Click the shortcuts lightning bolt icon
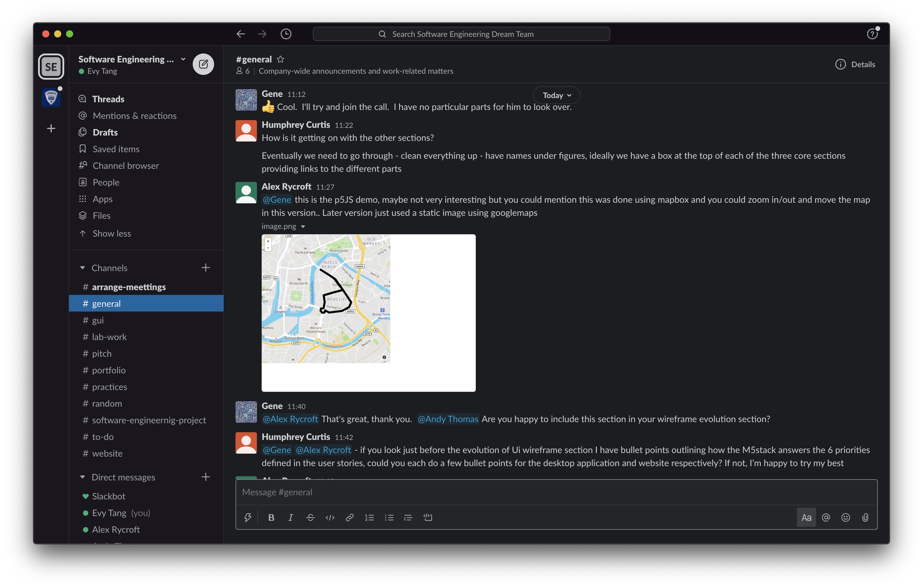 click(x=248, y=518)
